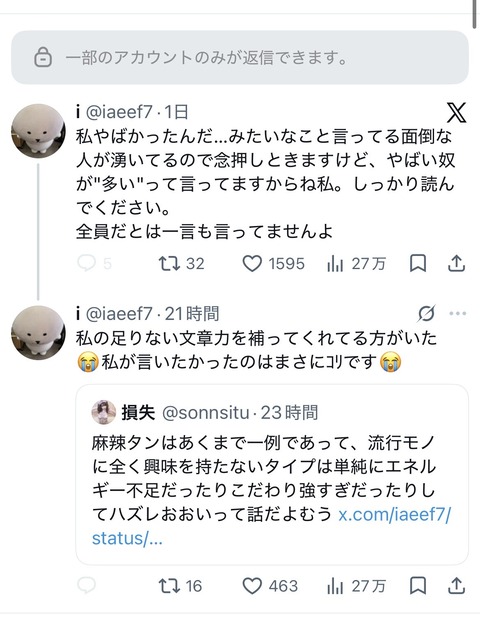Bookmark the first post
Screen dimensions: 480x619
tap(418, 263)
